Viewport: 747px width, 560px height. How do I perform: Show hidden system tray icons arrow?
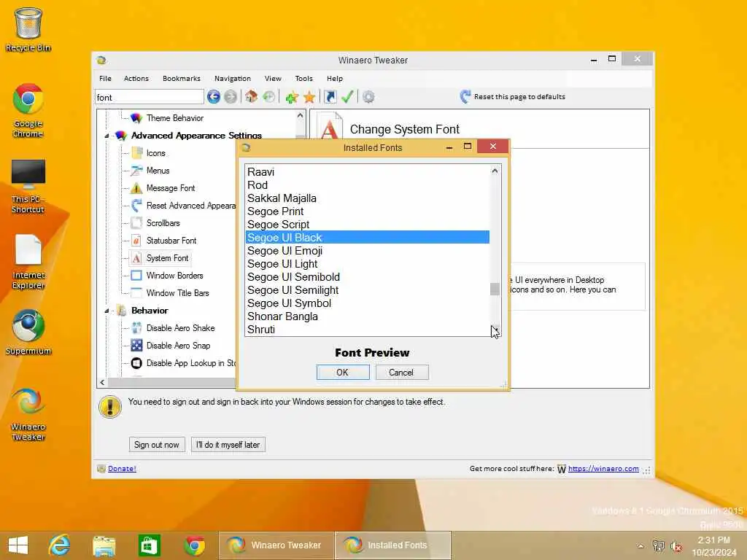click(640, 545)
